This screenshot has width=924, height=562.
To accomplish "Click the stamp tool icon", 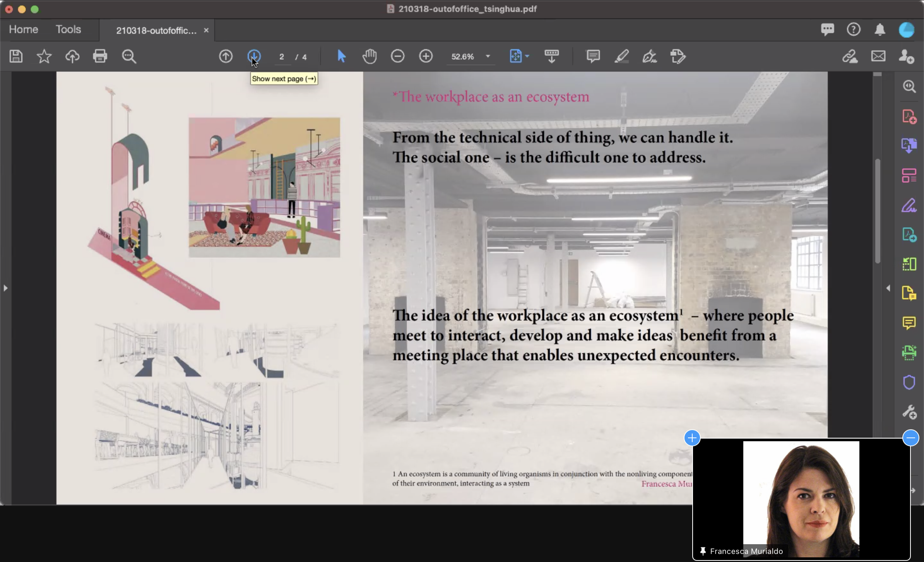I will tap(678, 57).
